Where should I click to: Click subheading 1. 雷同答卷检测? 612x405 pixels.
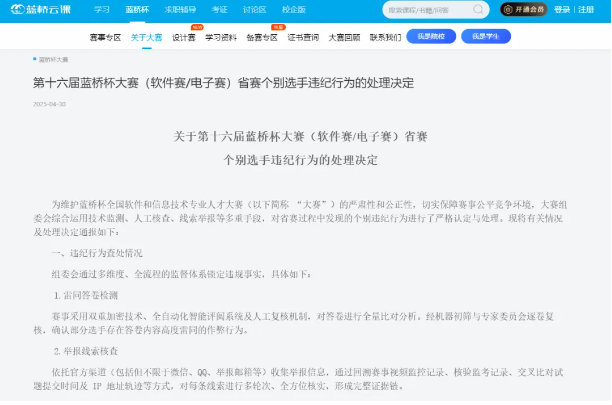click(x=86, y=295)
